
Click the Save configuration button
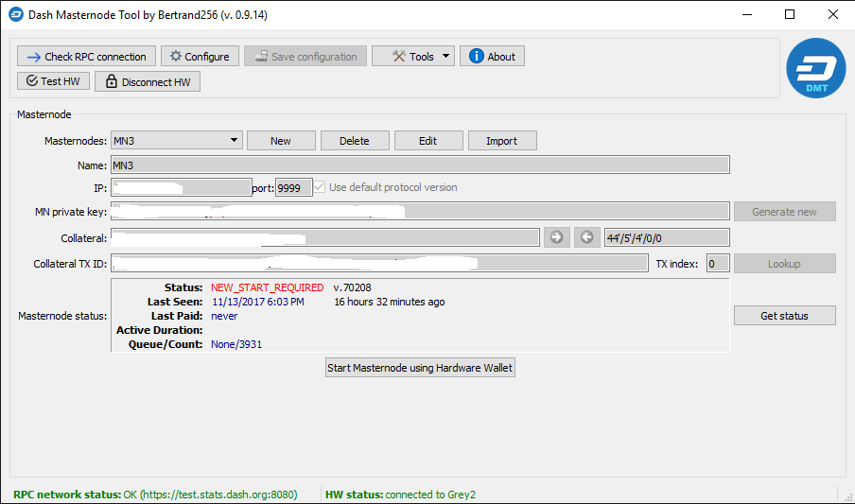click(305, 56)
